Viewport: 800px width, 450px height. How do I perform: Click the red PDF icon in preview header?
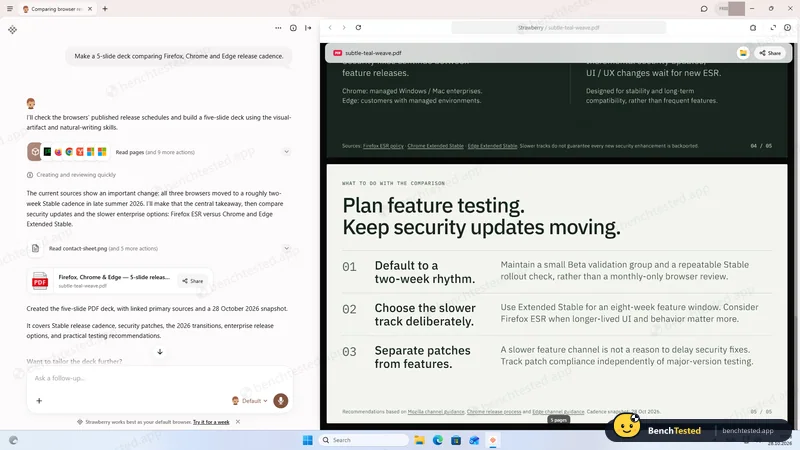click(x=337, y=53)
